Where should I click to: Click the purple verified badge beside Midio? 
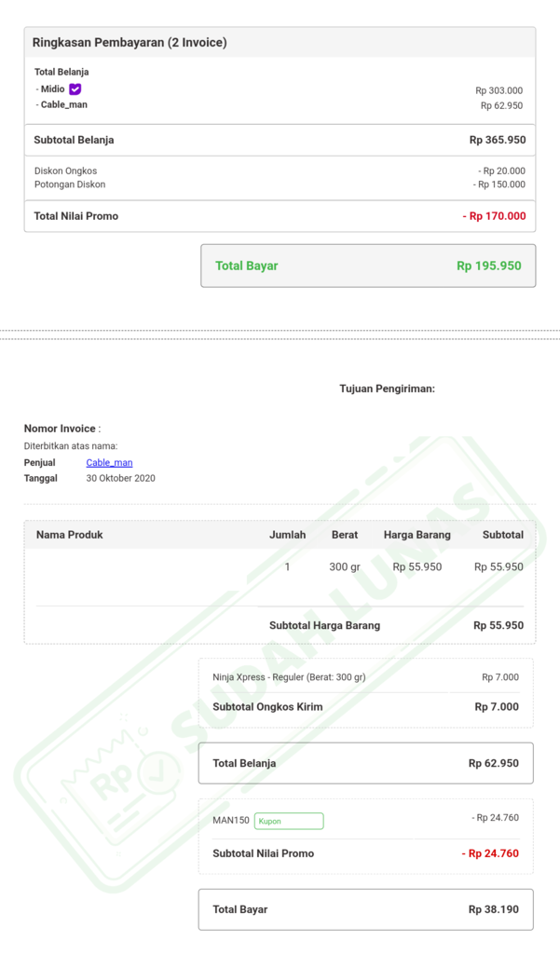75,89
